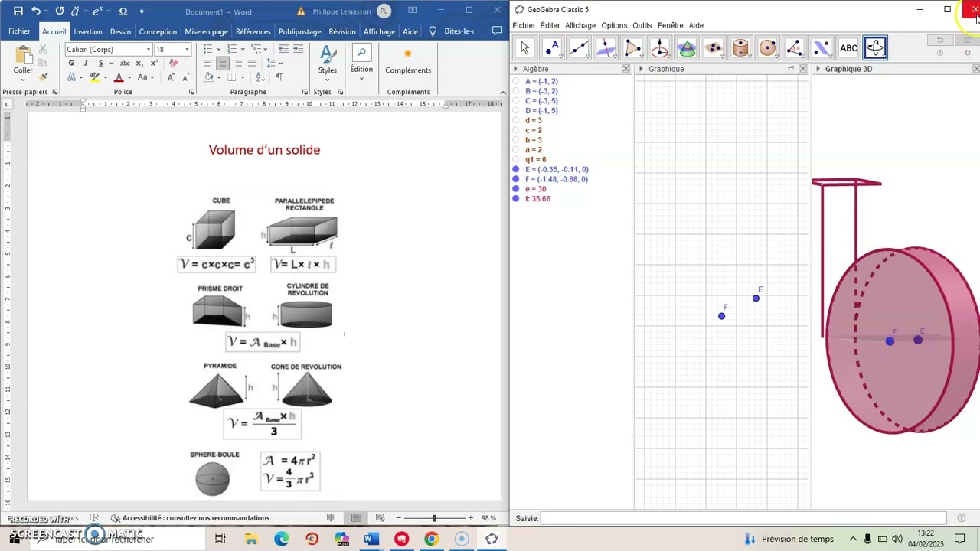Viewport: 980px width, 551px height.
Task: Expand the Édition group dropdown
Action: pyautogui.click(x=361, y=60)
